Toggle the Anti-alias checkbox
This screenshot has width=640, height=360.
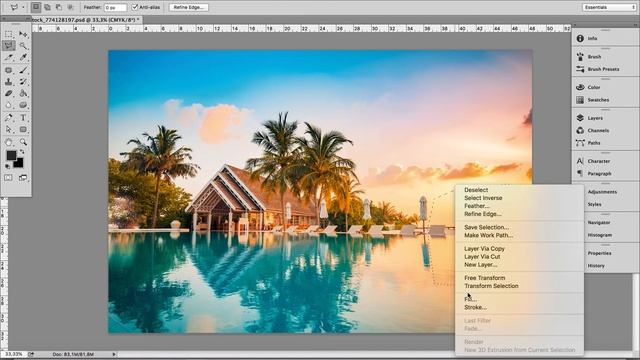(135, 7)
